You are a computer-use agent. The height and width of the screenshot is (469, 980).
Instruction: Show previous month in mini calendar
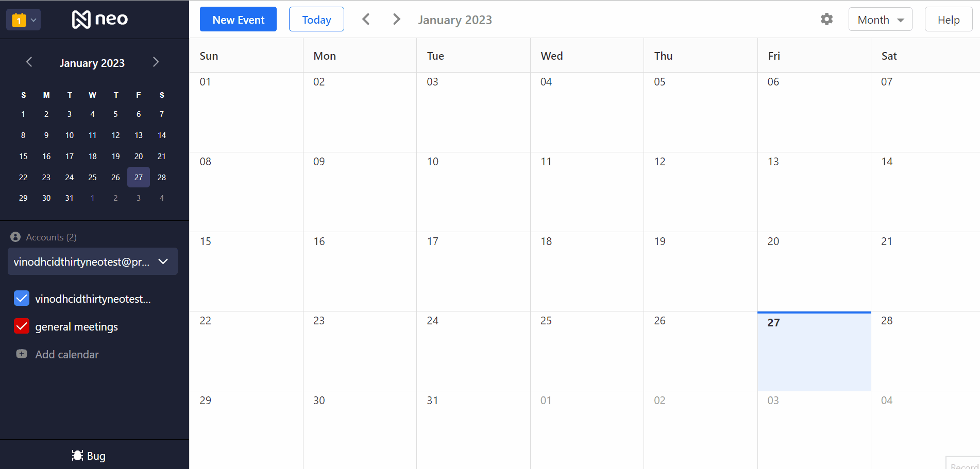click(x=29, y=62)
